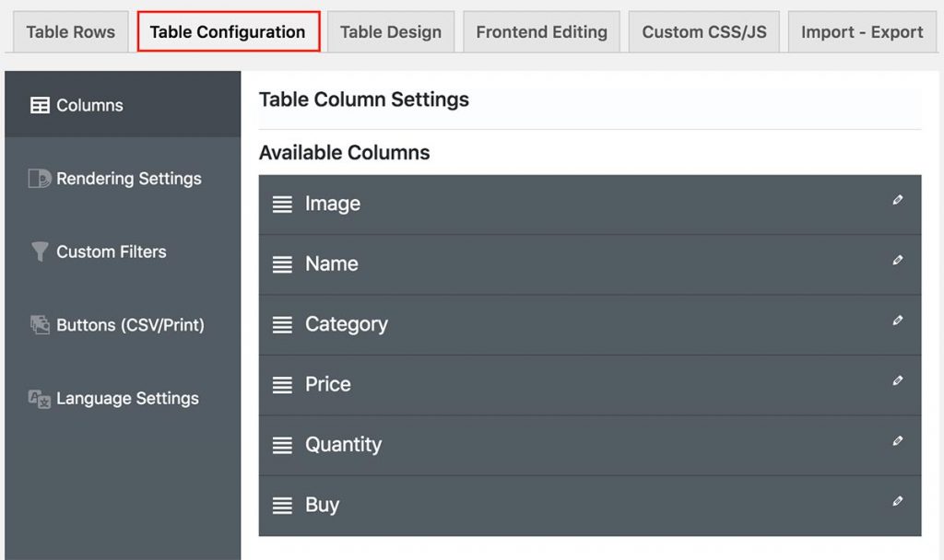Click the Buy column pencil icon
The width and height of the screenshot is (944, 560).
(897, 501)
